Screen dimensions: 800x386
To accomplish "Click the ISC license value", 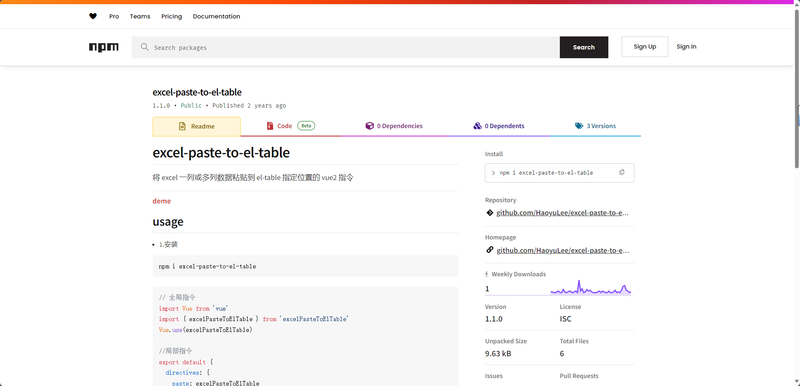I will [x=565, y=319].
